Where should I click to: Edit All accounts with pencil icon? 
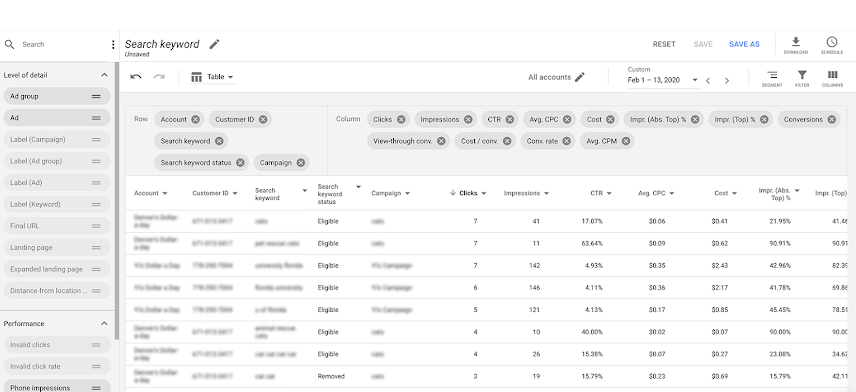point(580,77)
